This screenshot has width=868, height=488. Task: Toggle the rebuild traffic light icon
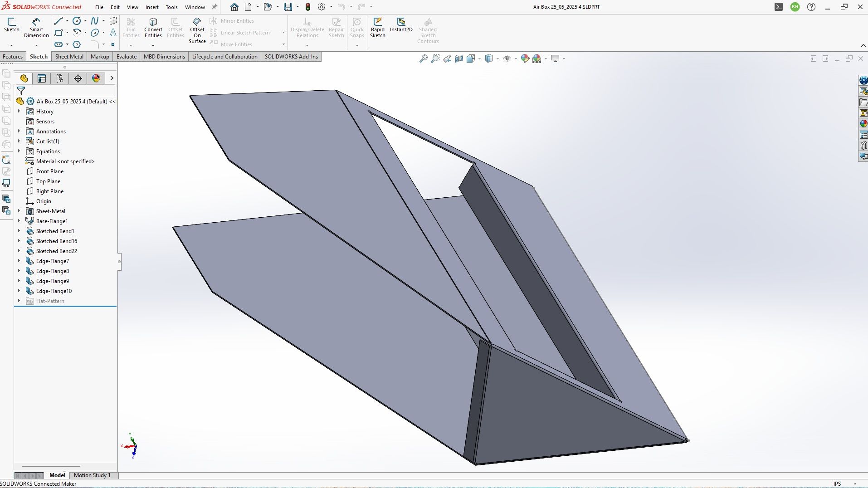pyautogui.click(x=308, y=7)
